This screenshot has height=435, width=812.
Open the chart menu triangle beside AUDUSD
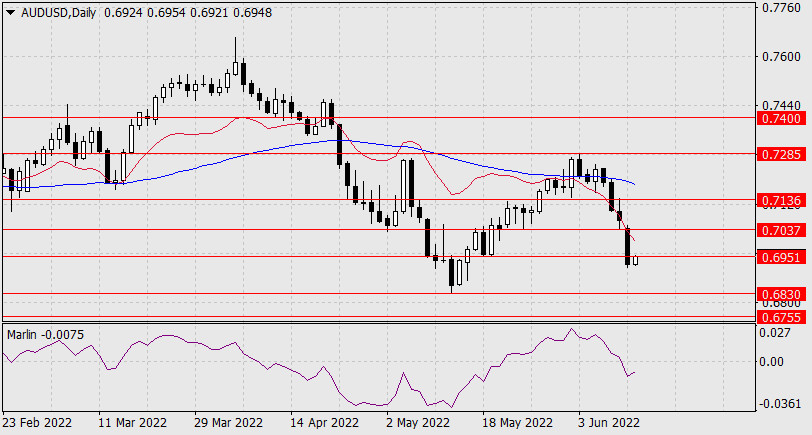[x=10, y=13]
